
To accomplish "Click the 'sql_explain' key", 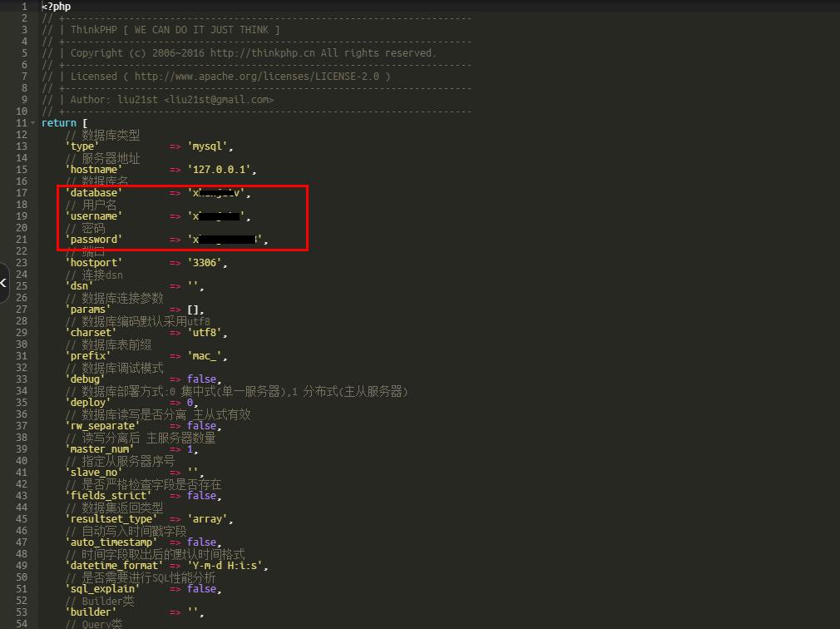I will [x=102, y=589].
